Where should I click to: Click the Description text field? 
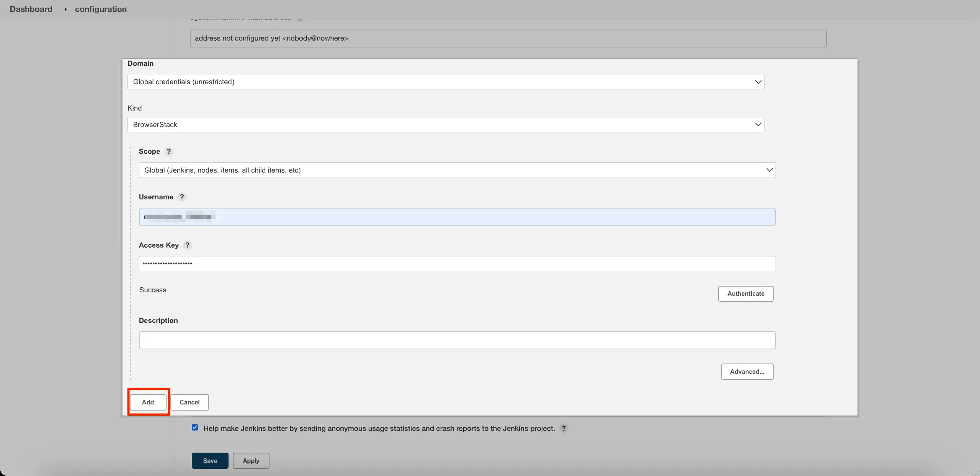457,340
